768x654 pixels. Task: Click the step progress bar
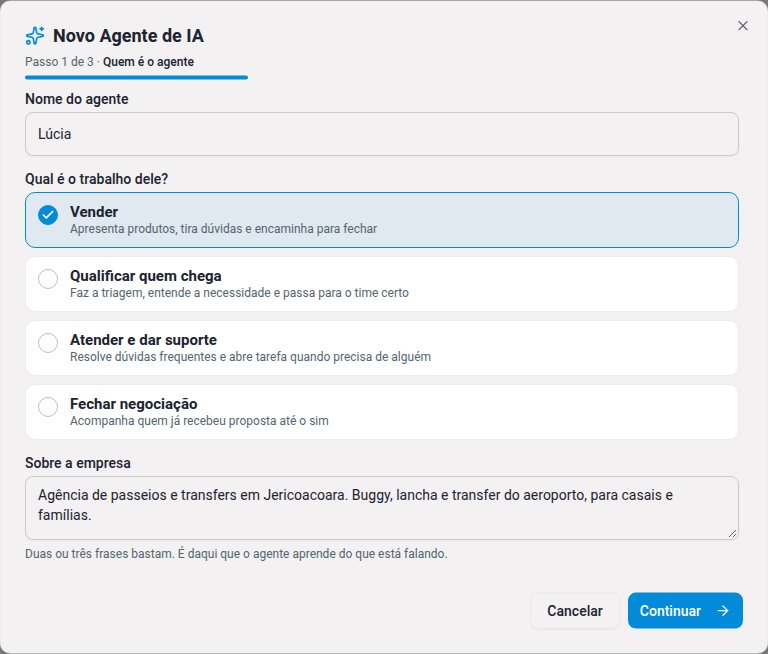136,77
